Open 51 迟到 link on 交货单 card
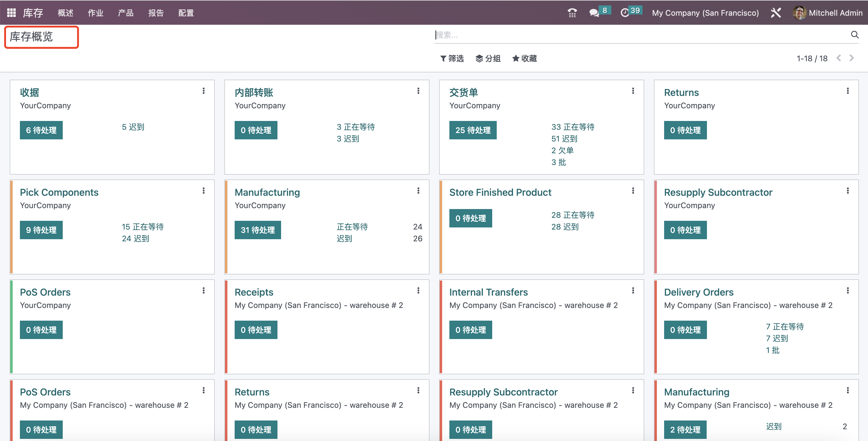This screenshot has height=441, width=868. click(564, 139)
